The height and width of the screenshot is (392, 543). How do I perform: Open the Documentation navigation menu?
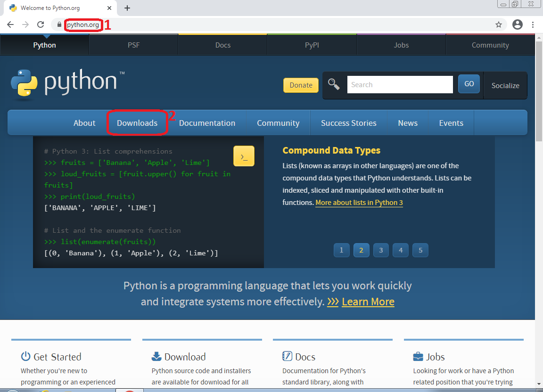pos(207,123)
